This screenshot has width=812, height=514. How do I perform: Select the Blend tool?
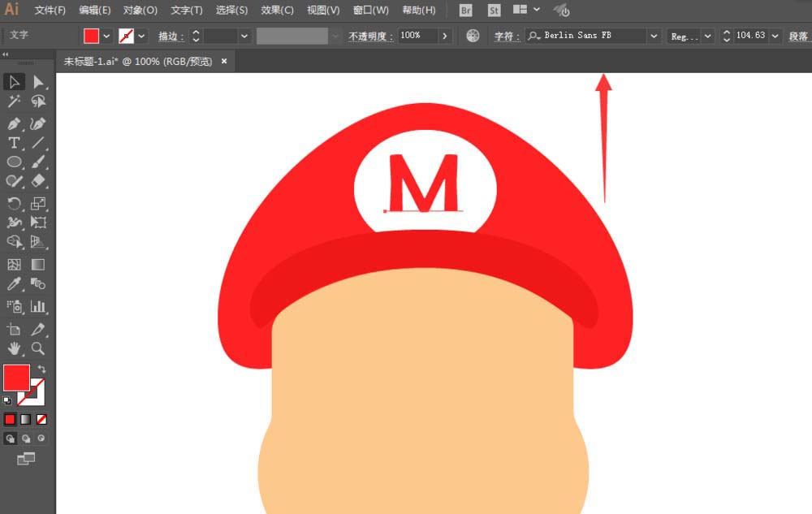(38, 283)
